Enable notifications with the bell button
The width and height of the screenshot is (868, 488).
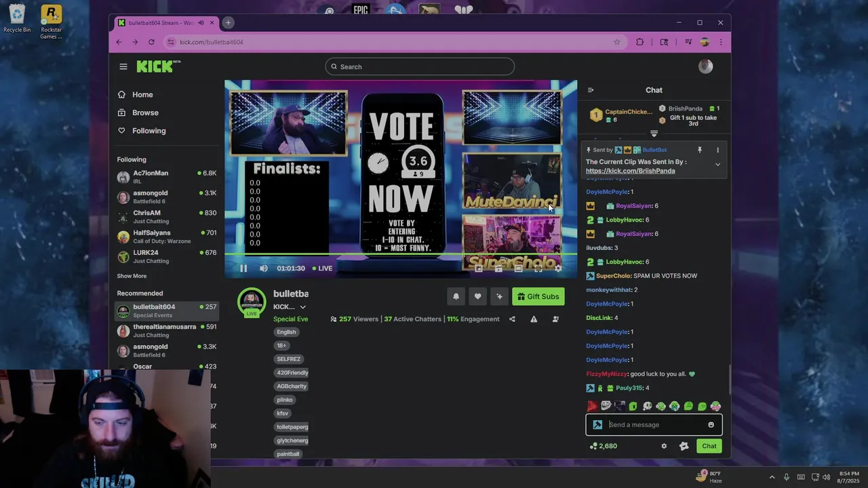point(456,296)
